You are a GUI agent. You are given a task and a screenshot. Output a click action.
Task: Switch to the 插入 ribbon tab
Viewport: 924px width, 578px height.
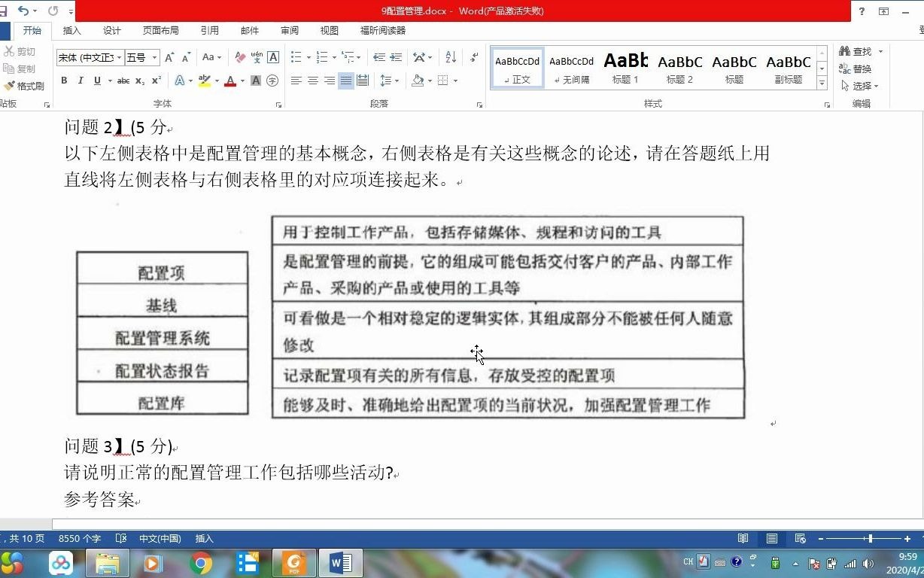[72, 31]
